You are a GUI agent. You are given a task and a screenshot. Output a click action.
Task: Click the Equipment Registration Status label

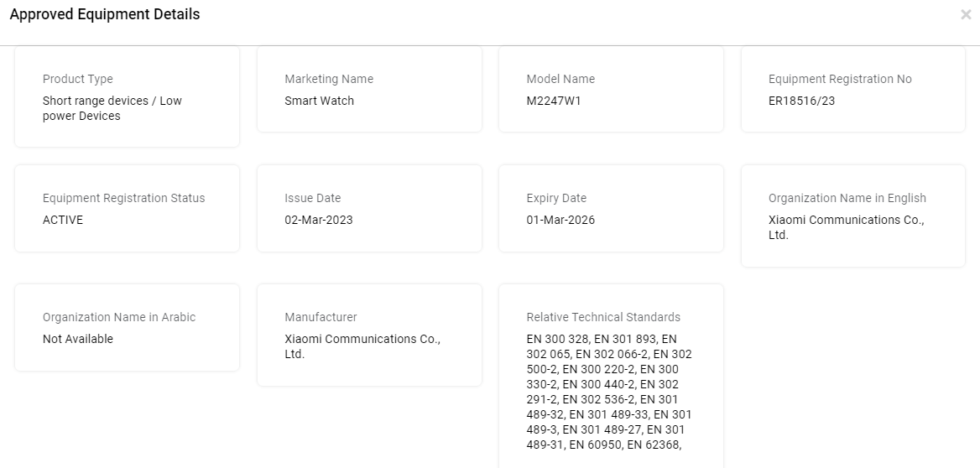123,198
